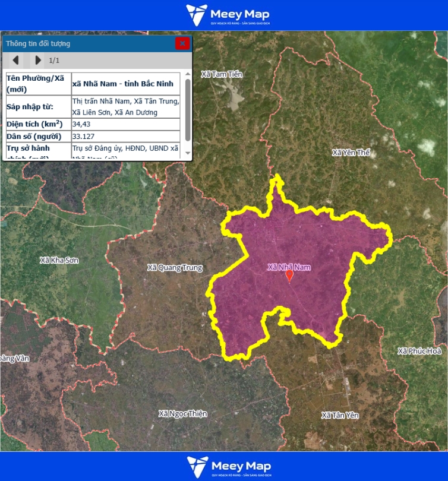Select Xã Quang Trung label on map

[175, 268]
